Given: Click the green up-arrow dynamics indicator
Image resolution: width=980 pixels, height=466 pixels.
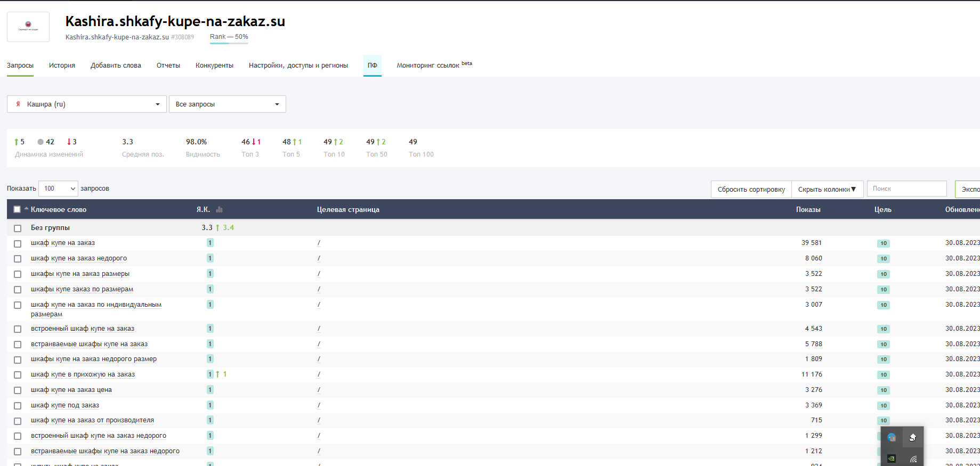Looking at the screenshot, I should click(x=17, y=142).
